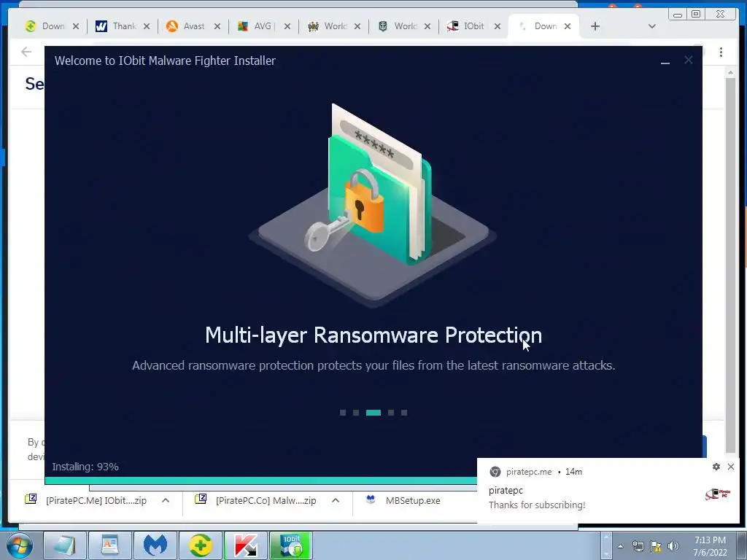Close the piratepc notification

point(731,467)
